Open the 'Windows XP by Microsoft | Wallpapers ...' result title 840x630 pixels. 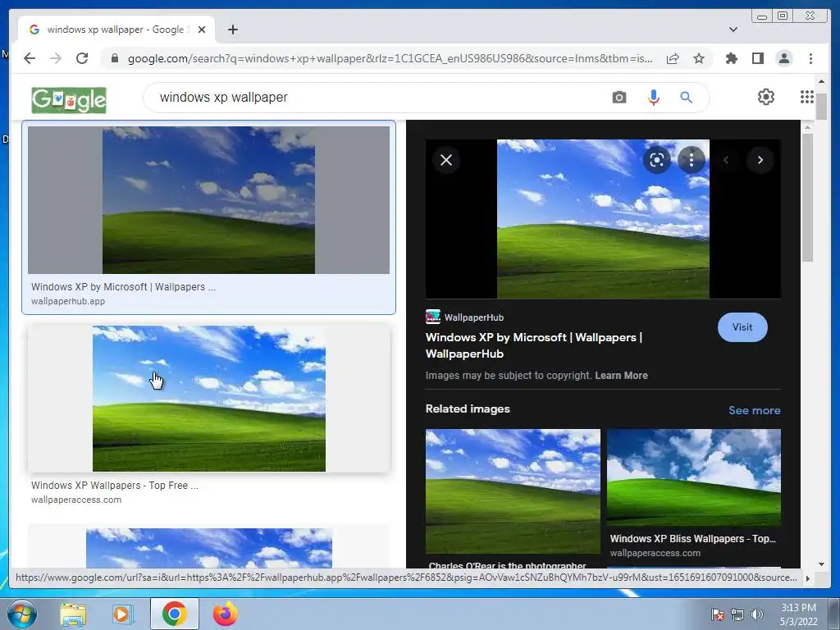coord(123,287)
